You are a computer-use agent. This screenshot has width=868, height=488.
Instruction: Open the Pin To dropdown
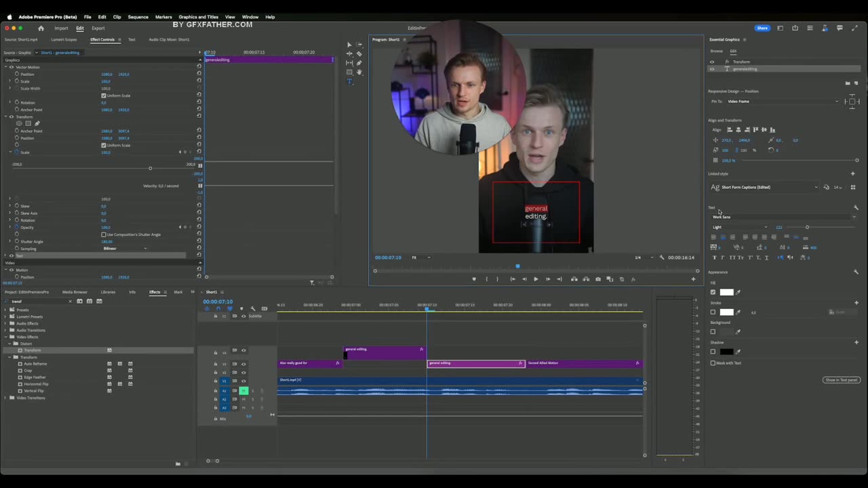783,102
